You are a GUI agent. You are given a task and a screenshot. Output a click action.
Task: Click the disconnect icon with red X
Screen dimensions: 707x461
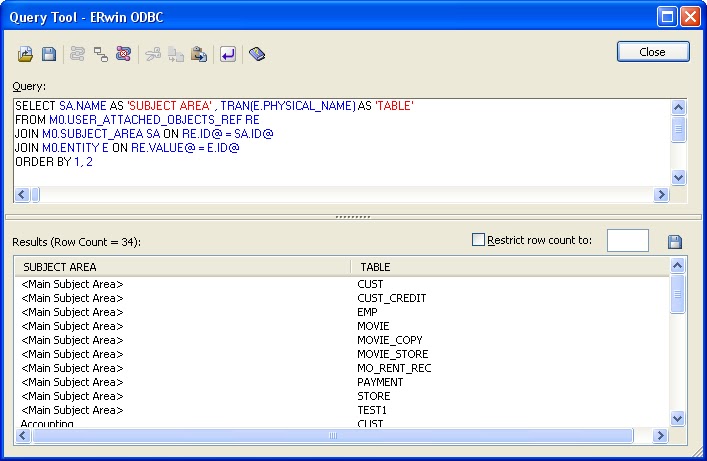(x=124, y=54)
